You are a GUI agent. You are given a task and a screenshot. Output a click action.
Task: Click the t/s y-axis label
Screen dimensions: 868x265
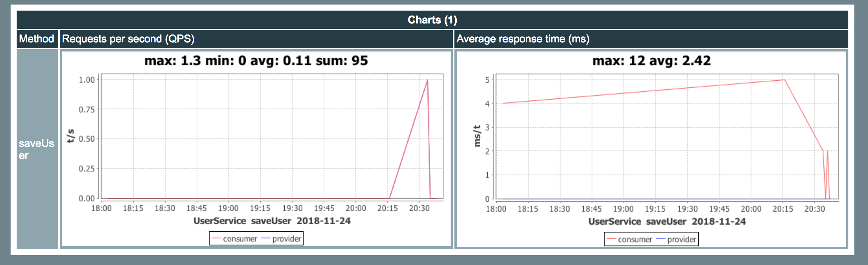tap(70, 136)
